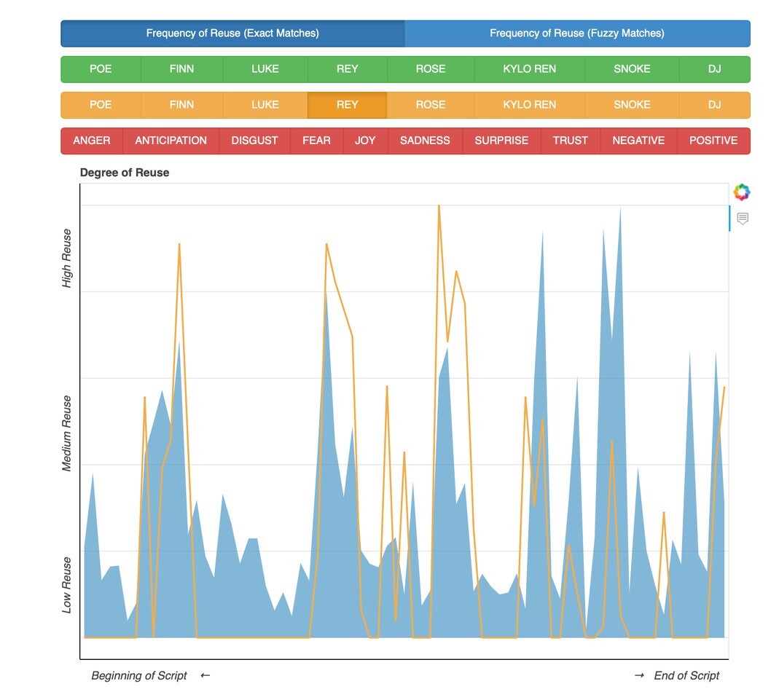Toggle the hover tooltip tool icon

tap(742, 219)
